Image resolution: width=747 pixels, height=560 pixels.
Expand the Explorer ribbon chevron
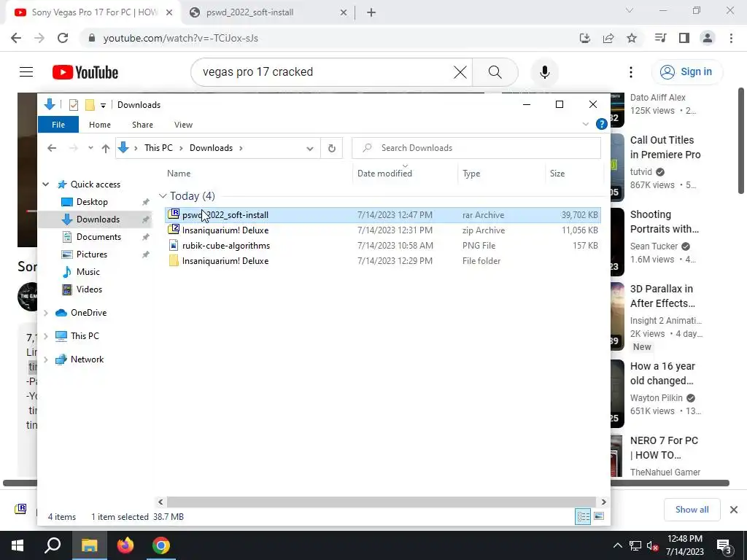pos(586,124)
